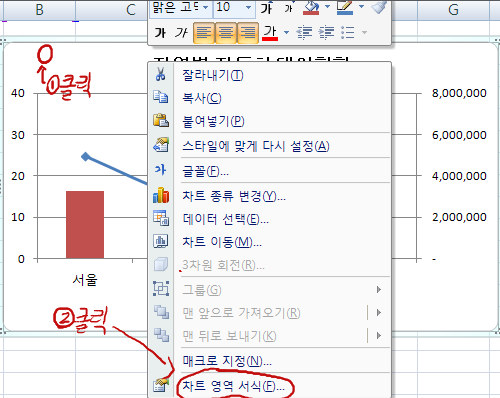Click the grayed 3D rotation cube icon
This screenshot has height=398, width=500.
pos(161,265)
